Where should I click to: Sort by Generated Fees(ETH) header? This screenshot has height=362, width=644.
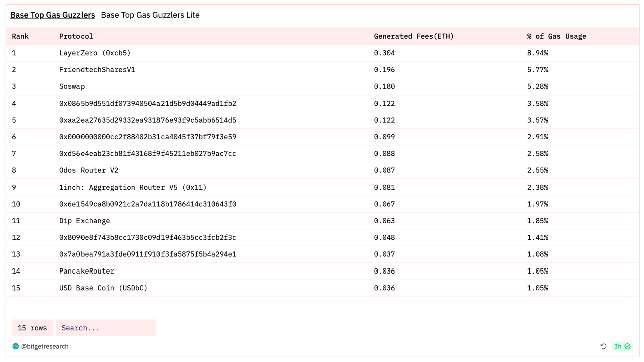tap(414, 36)
